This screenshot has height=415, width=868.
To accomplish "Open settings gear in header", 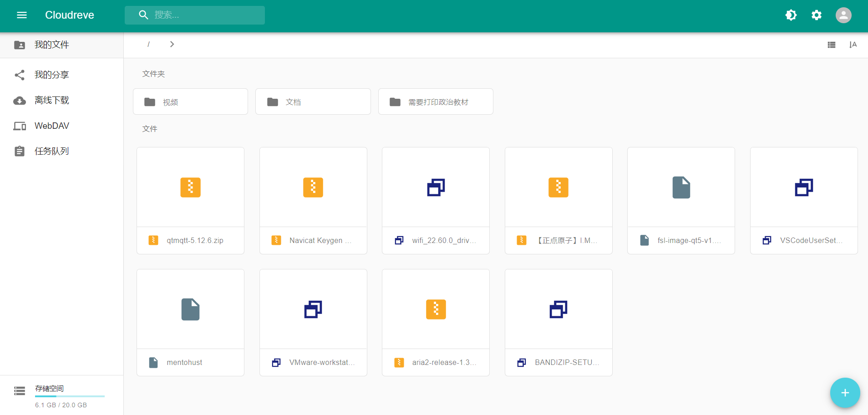I will click(x=817, y=15).
